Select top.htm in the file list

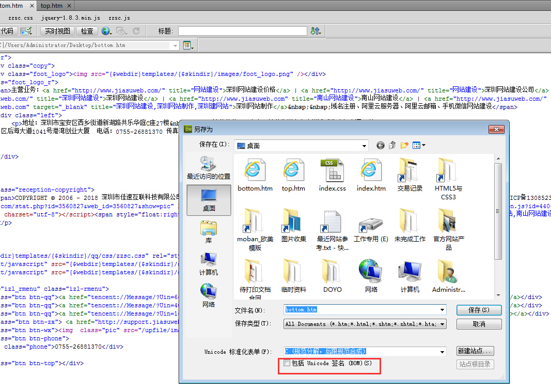tap(293, 175)
